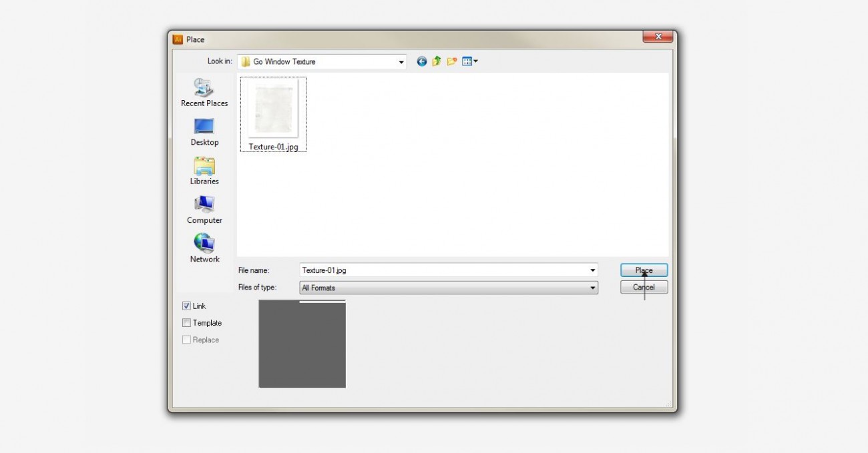
Task: Go back to last folder visited
Action: 421,61
